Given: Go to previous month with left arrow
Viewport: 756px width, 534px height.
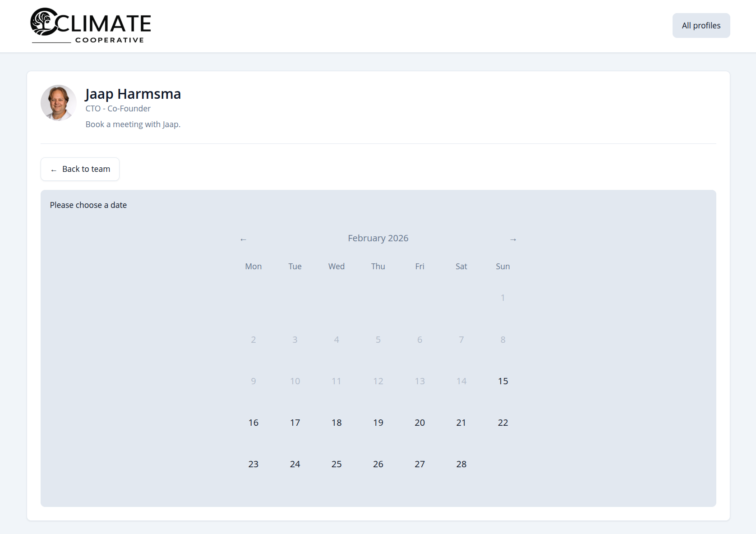Looking at the screenshot, I should click(x=243, y=239).
